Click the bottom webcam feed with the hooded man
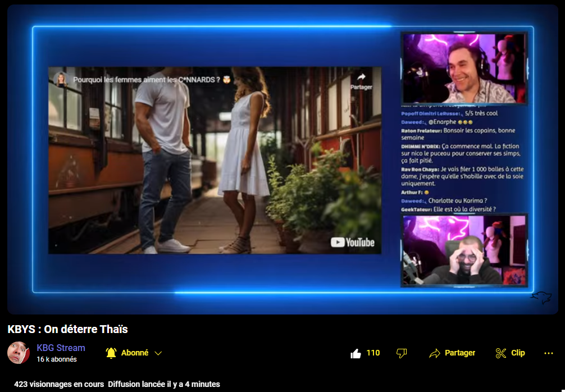 [464, 250]
